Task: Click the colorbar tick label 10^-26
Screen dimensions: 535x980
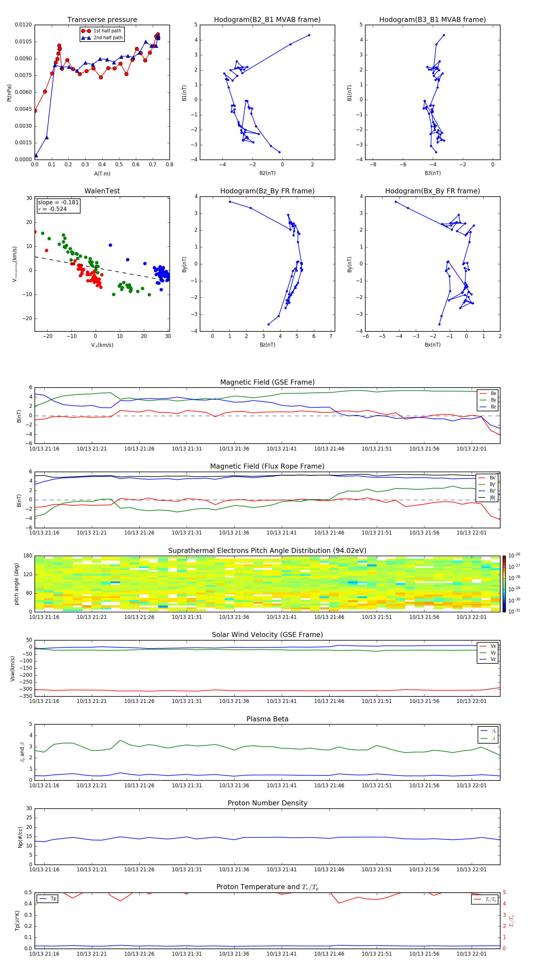Action: click(514, 555)
